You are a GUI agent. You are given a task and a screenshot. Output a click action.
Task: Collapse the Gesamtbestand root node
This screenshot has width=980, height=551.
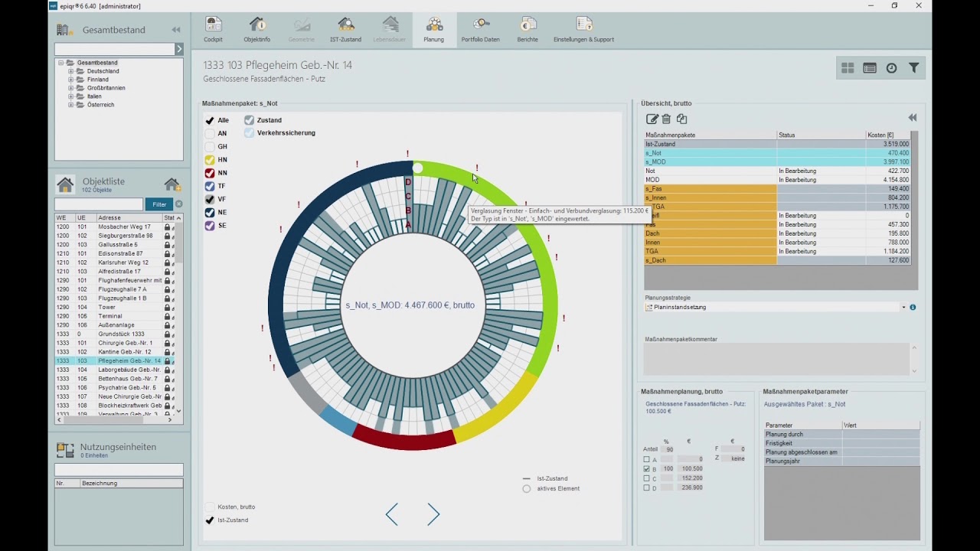coord(61,63)
